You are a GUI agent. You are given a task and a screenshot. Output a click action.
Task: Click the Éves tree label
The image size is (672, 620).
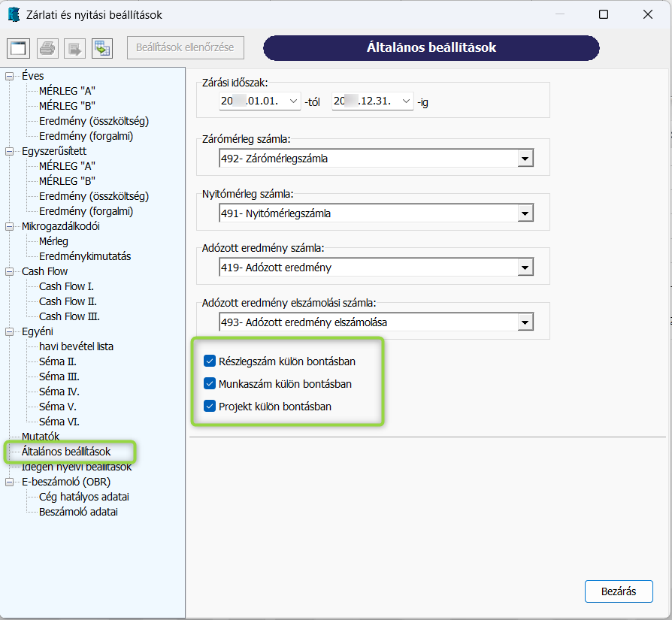pos(33,76)
